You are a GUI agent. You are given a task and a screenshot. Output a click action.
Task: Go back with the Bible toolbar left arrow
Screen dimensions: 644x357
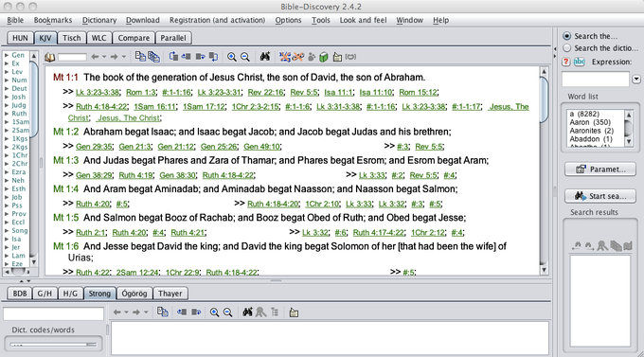point(95,57)
